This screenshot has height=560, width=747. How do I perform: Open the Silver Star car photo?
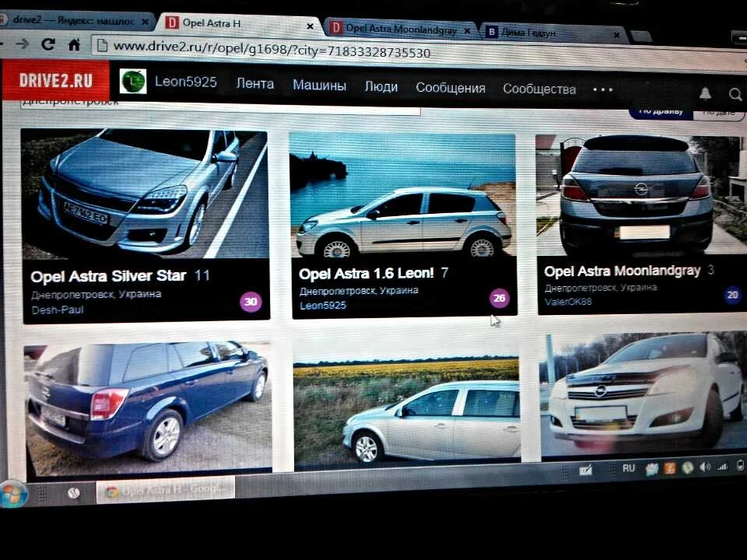[145, 194]
